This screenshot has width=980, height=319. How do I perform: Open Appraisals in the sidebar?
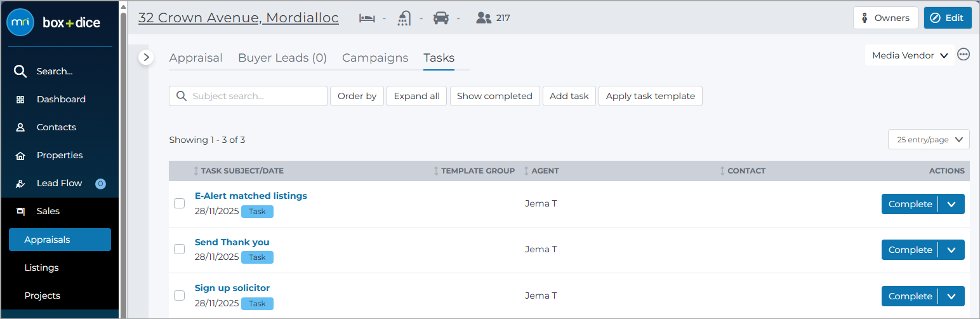pos(60,240)
